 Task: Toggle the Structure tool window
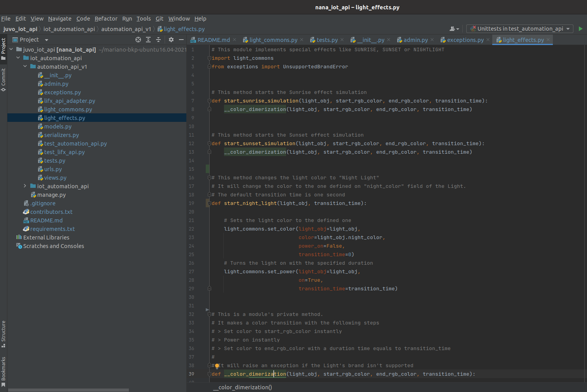pyautogui.click(x=3, y=333)
